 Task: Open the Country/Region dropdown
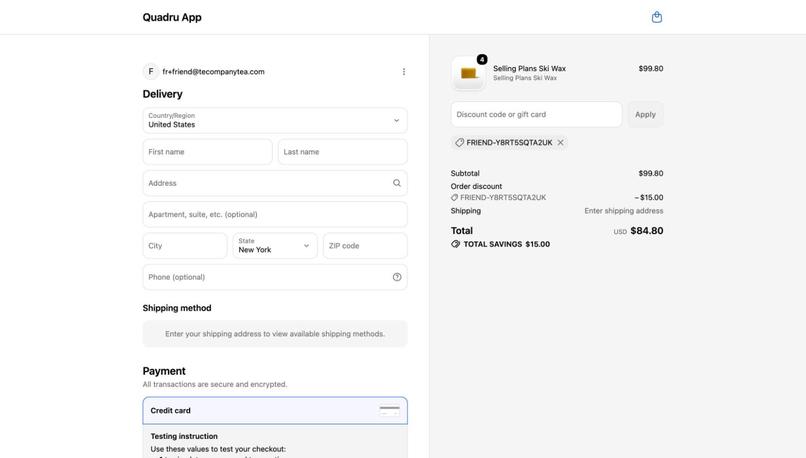(275, 120)
